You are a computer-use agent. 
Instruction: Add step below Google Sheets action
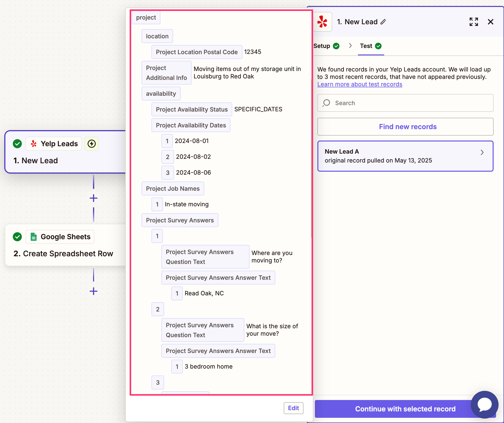coord(94,291)
